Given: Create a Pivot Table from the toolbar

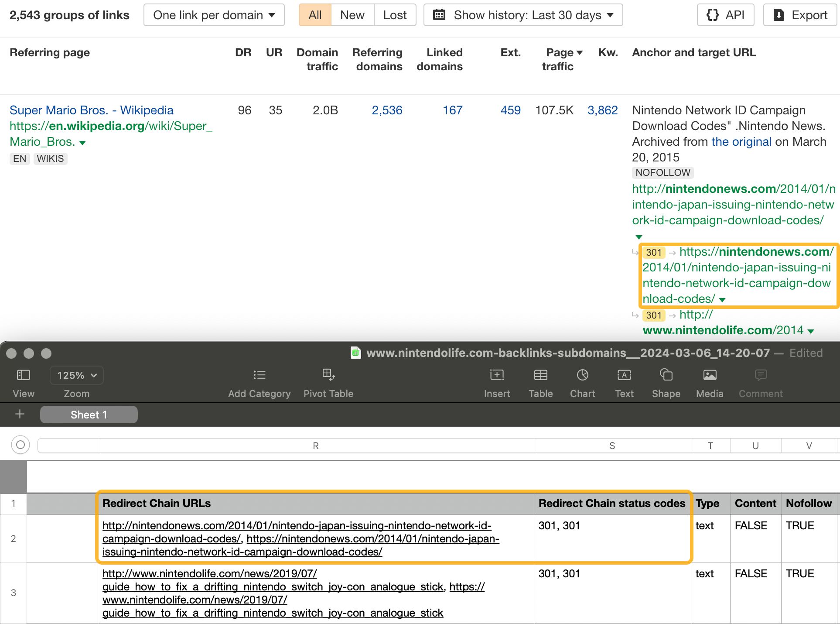Looking at the screenshot, I should 328,382.
